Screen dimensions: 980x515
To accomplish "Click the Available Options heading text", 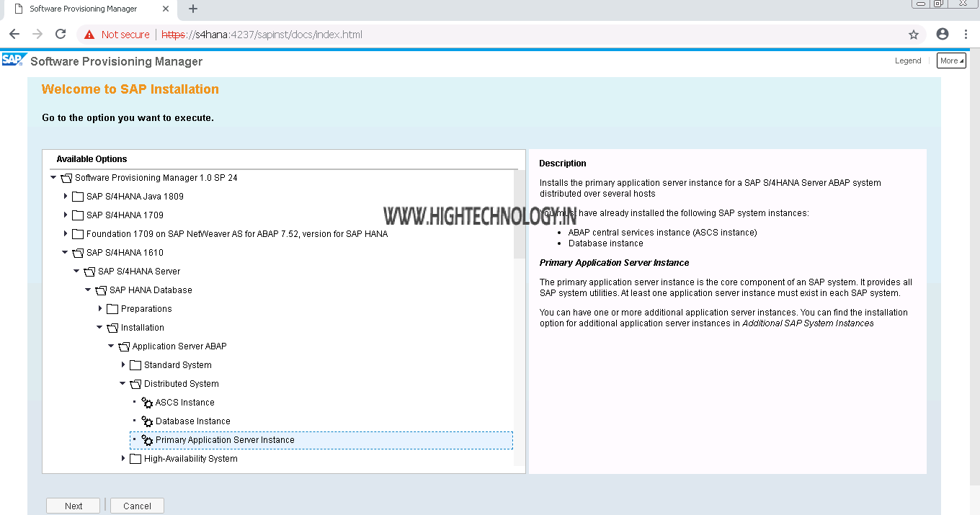I will point(92,159).
